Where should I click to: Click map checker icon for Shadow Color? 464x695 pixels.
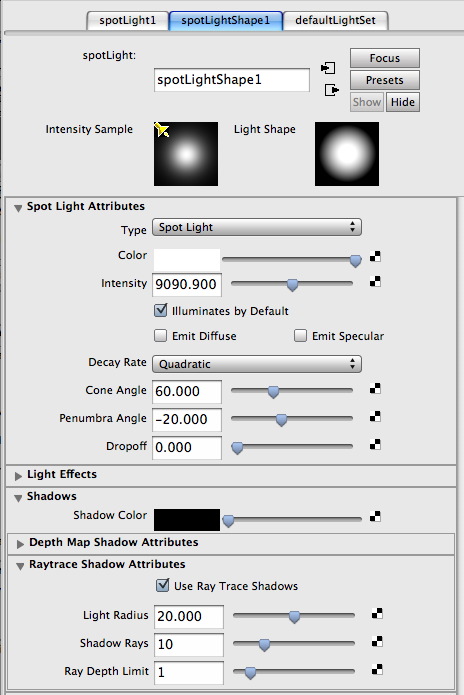tap(375, 516)
